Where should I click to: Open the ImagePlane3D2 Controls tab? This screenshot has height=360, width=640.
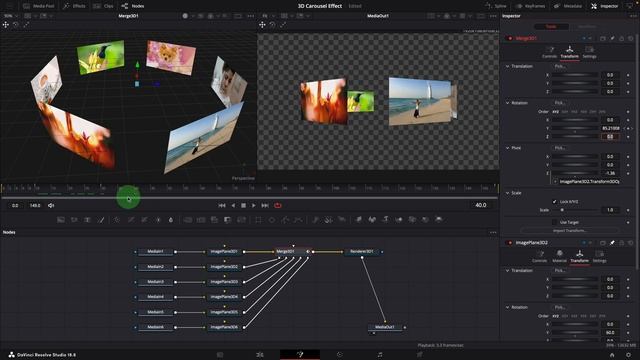tap(540, 256)
